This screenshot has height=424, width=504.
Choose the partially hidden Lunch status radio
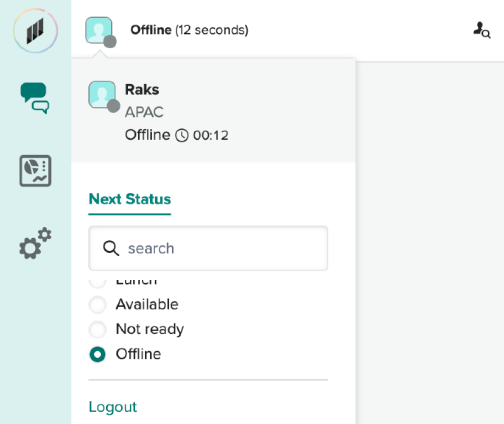pos(98,282)
